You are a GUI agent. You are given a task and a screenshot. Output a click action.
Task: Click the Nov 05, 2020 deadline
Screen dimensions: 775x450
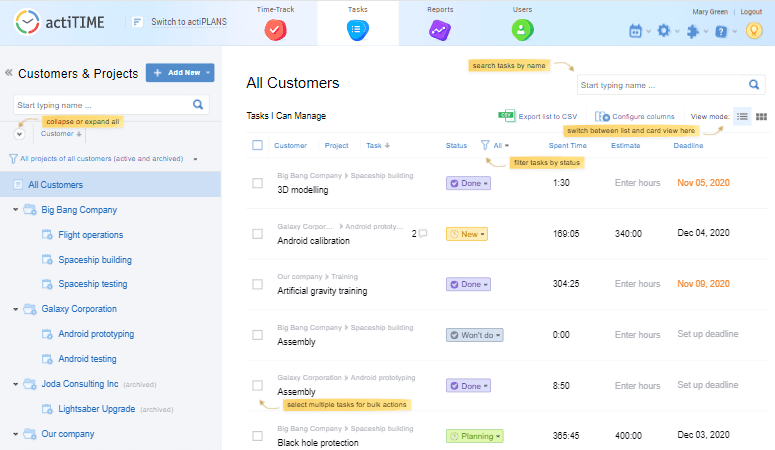click(x=703, y=183)
